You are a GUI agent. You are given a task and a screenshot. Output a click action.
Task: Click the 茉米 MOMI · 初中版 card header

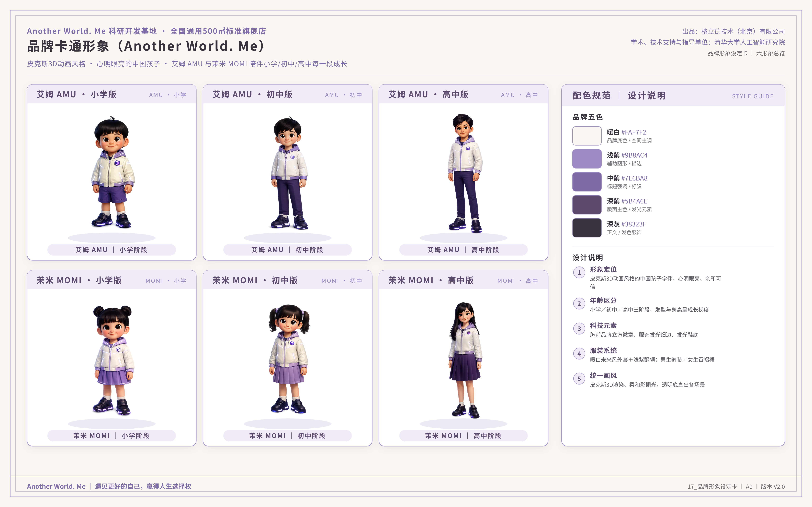[x=288, y=280]
